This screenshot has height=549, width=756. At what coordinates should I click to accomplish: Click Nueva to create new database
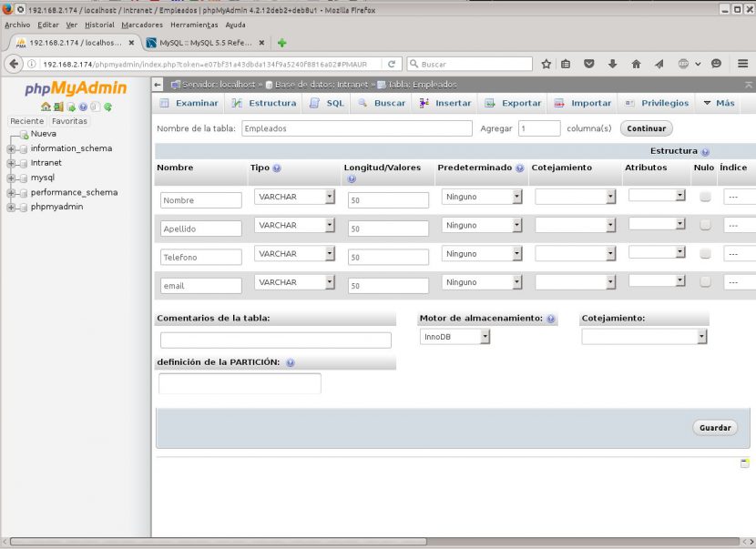(44, 134)
